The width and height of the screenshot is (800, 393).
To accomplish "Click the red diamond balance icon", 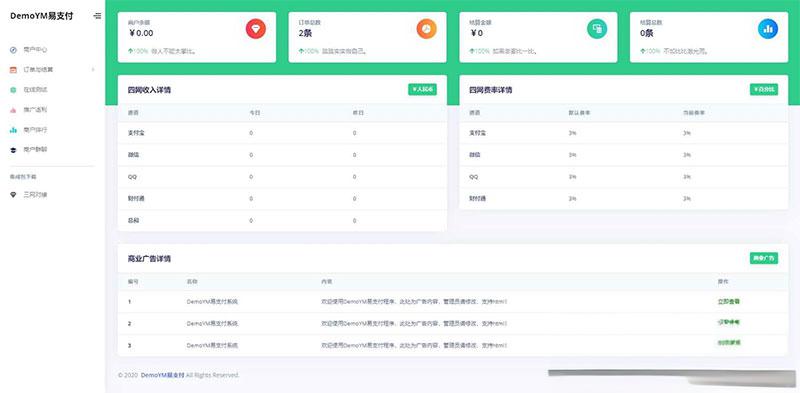I will 256,29.
